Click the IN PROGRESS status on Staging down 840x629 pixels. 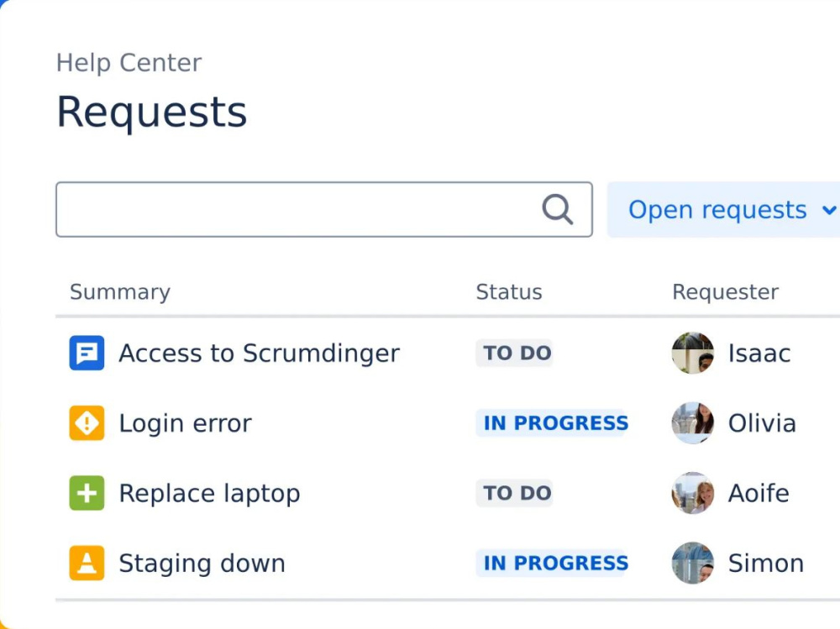(553, 563)
